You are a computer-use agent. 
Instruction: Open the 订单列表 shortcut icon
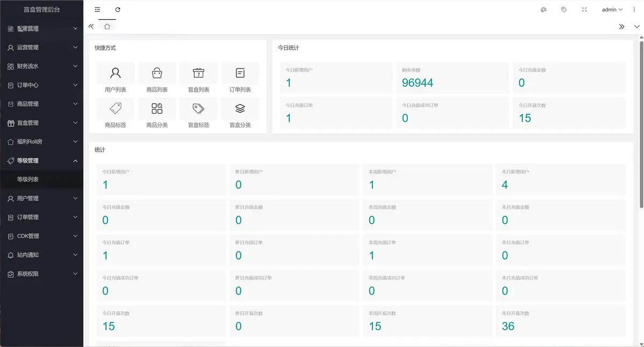tap(240, 73)
